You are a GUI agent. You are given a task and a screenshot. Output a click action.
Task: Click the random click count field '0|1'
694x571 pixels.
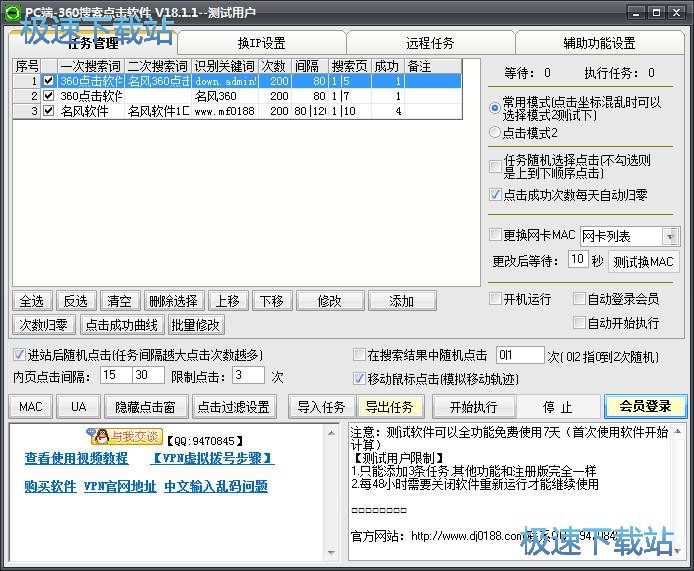(520, 355)
